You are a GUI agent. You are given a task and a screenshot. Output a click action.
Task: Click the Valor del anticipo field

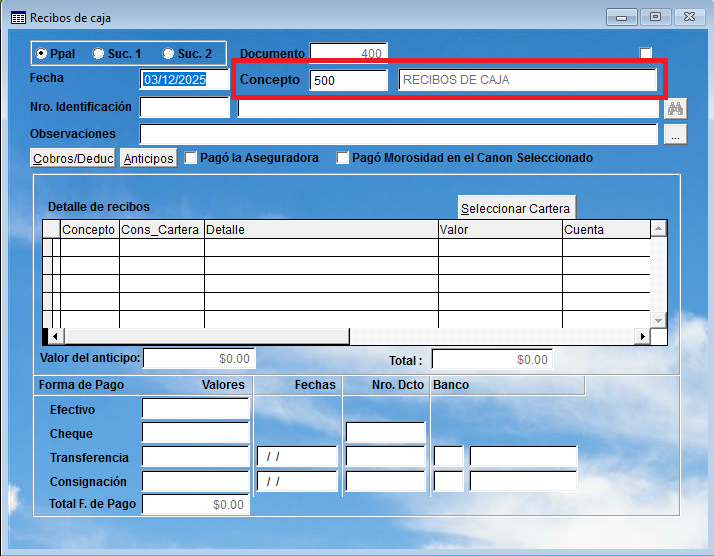click(x=199, y=358)
